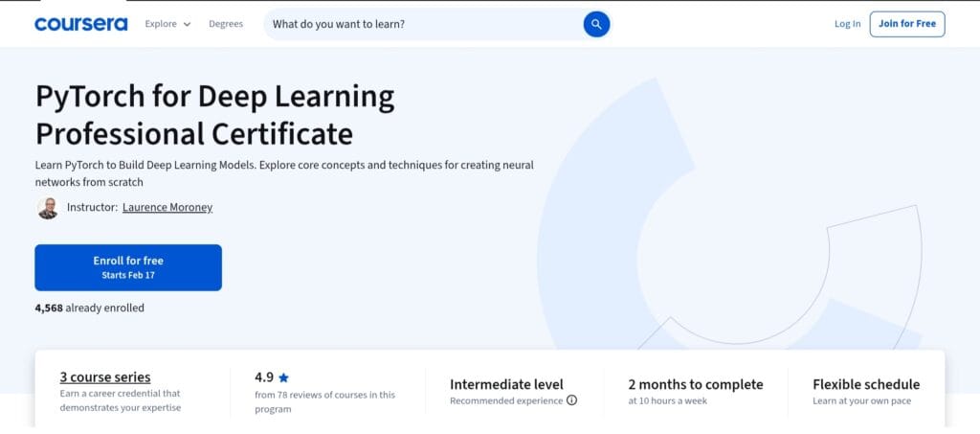Click the PyTorch for Deep Learning page title
Image resolution: width=980 pixels, height=434 pixels.
point(215,114)
